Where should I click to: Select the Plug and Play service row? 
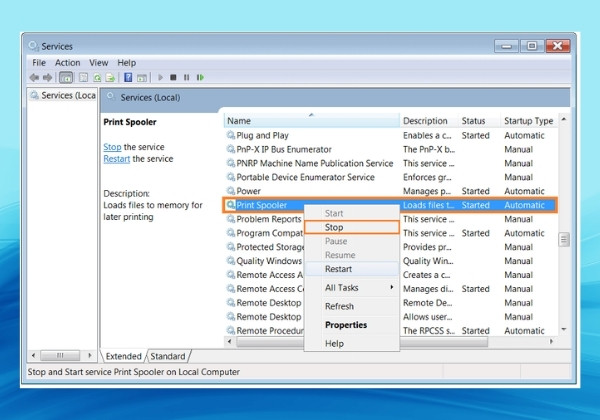pyautogui.click(x=390, y=135)
